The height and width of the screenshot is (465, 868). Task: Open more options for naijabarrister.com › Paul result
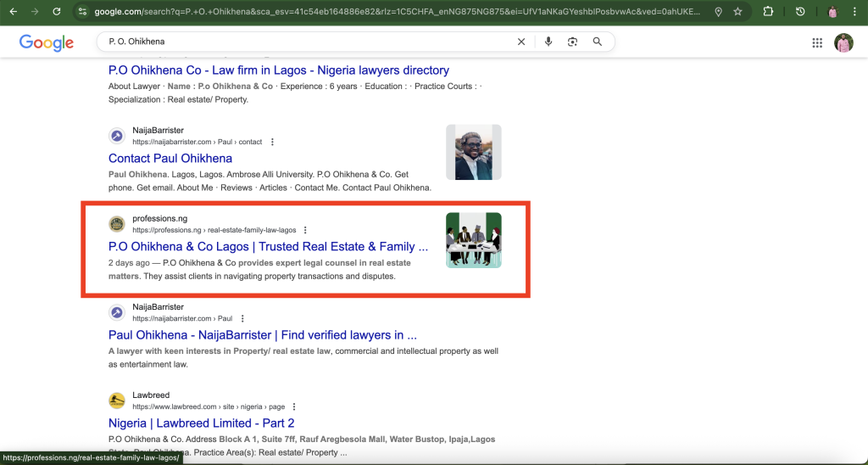(x=242, y=319)
